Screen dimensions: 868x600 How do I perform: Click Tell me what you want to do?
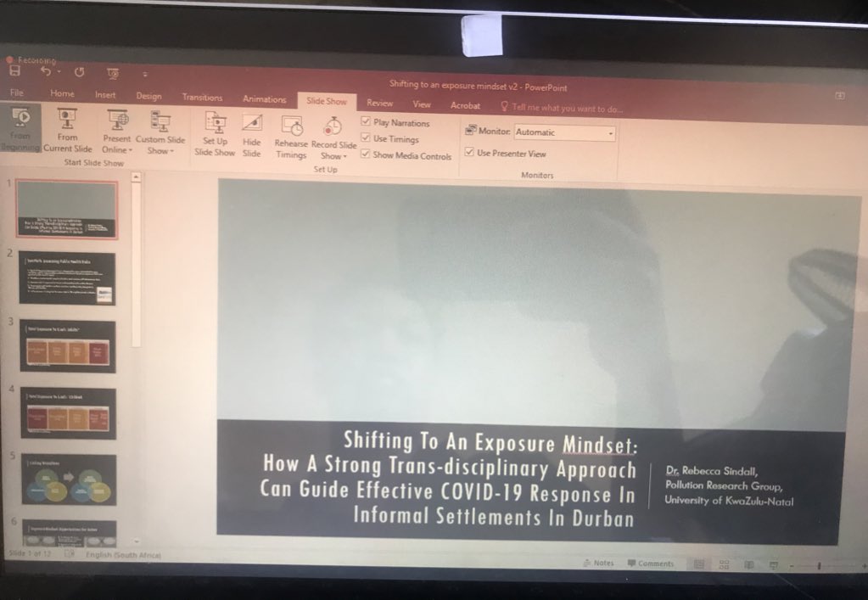[x=567, y=109]
